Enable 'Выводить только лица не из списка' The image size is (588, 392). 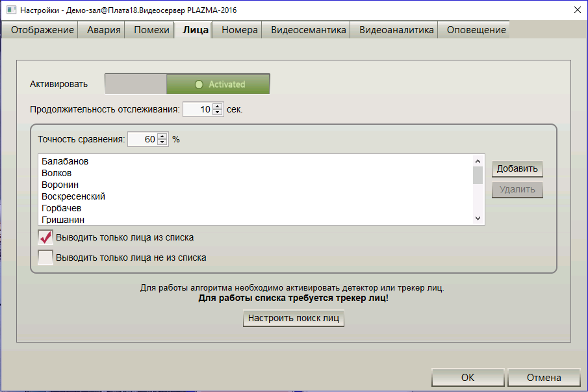[x=45, y=257]
